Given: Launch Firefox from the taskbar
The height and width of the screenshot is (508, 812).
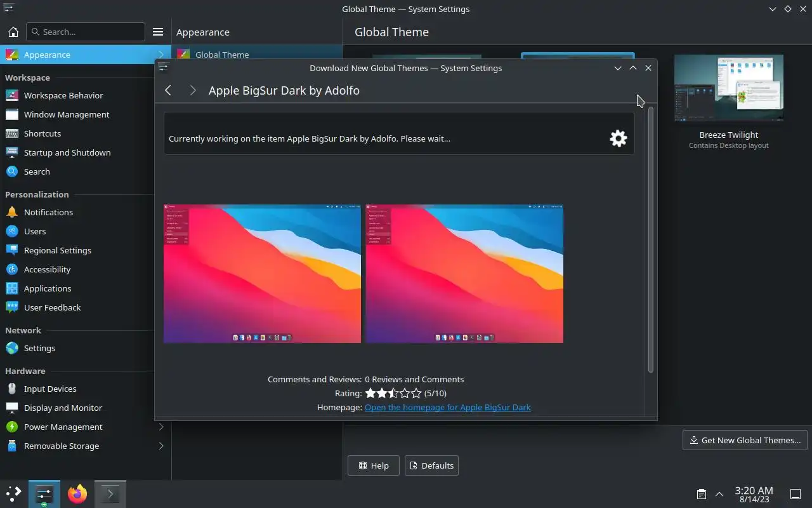Looking at the screenshot, I should (77, 494).
